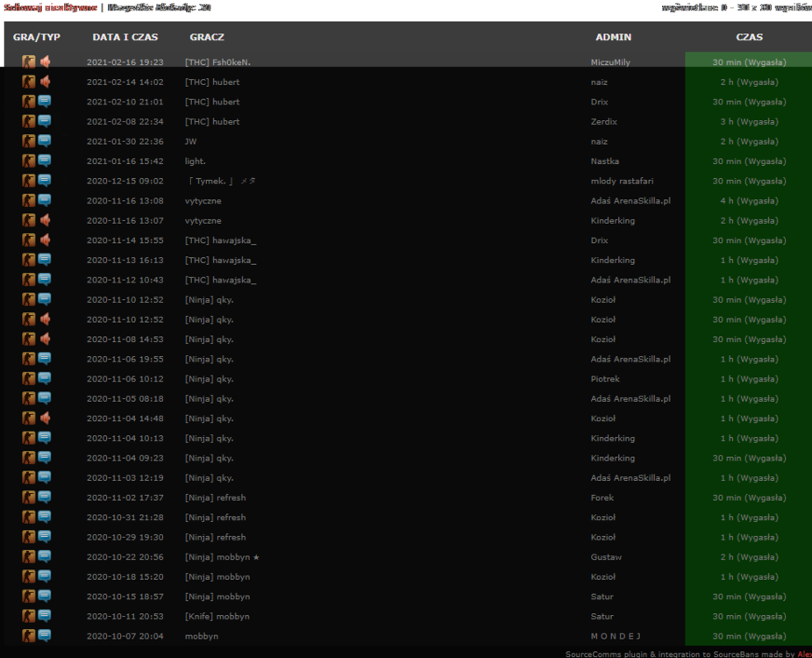Click chat gag icon in 2020-11-04 10:13 row
Screen dimensions: 812x658
(x=45, y=439)
